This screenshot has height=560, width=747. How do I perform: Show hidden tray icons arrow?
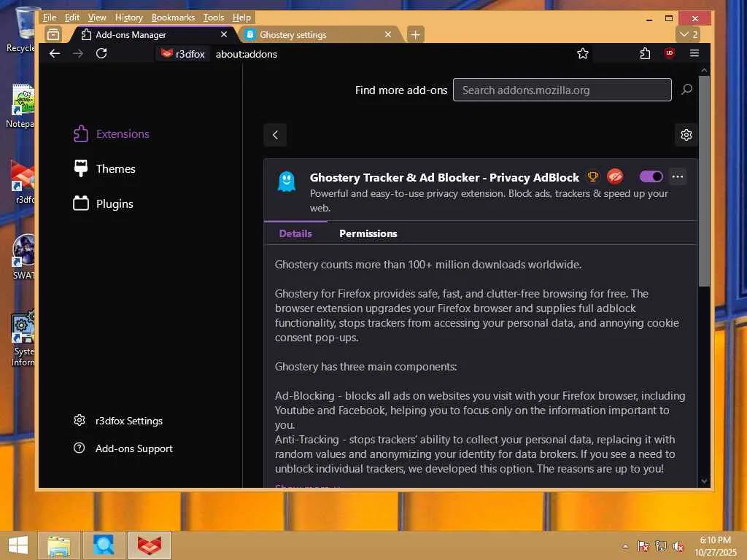[x=625, y=547]
